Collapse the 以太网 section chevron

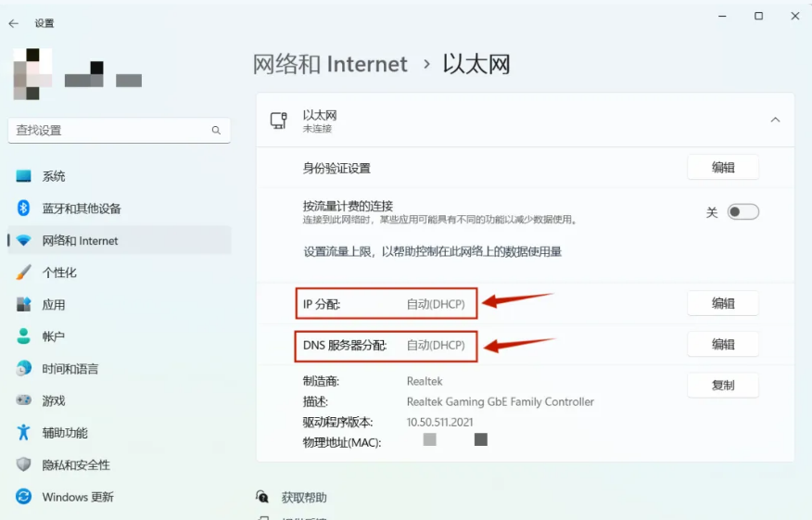tap(775, 120)
